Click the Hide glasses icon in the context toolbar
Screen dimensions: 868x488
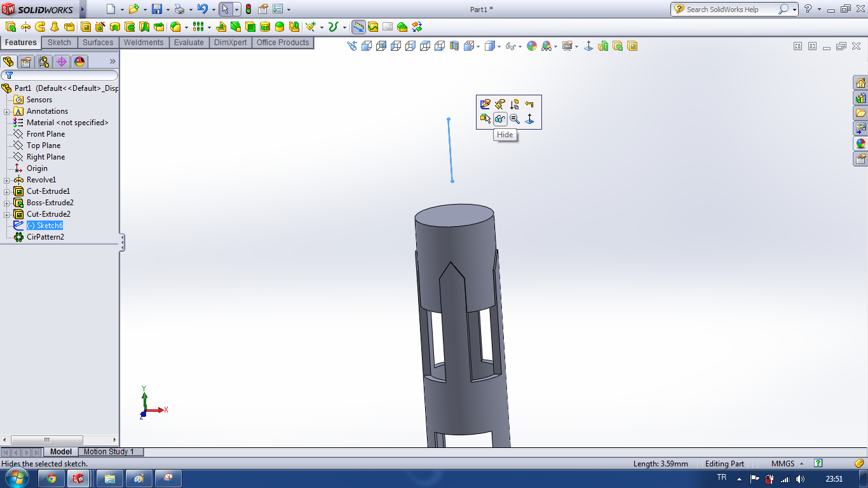(x=500, y=119)
